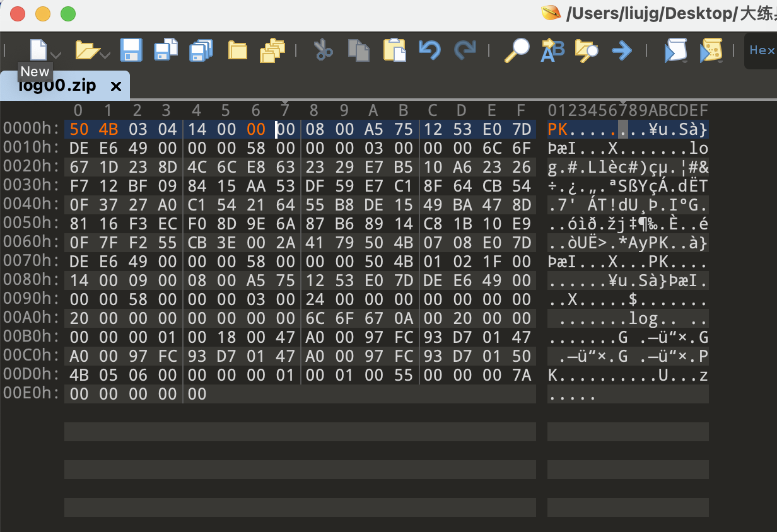
Task: Expand the Open file dropdown arrow
Action: (105, 55)
